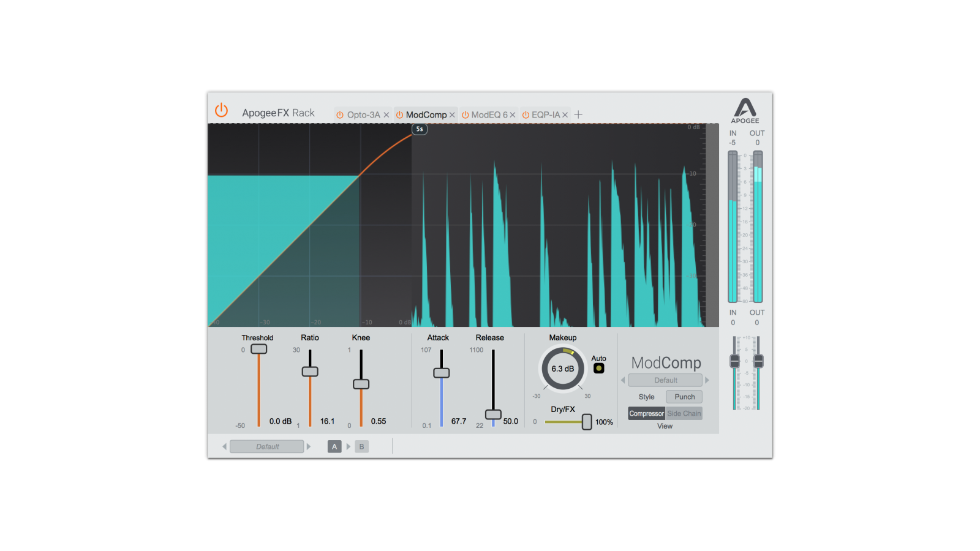
Task: Click the Ratio value 16.1
Action: point(328,421)
